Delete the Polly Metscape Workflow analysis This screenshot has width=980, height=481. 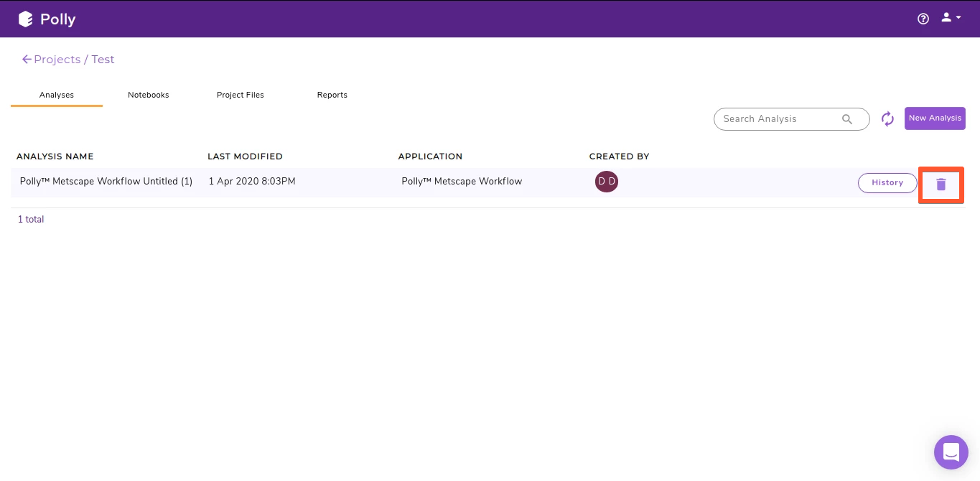tap(941, 184)
